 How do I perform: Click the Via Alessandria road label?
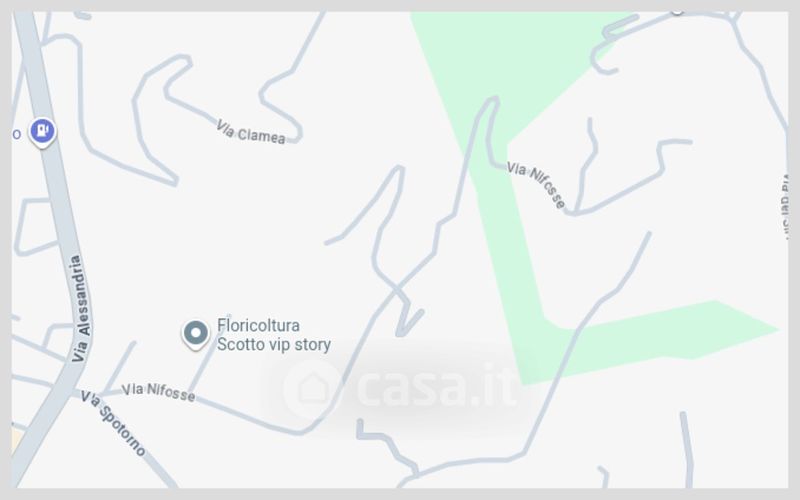(81, 309)
